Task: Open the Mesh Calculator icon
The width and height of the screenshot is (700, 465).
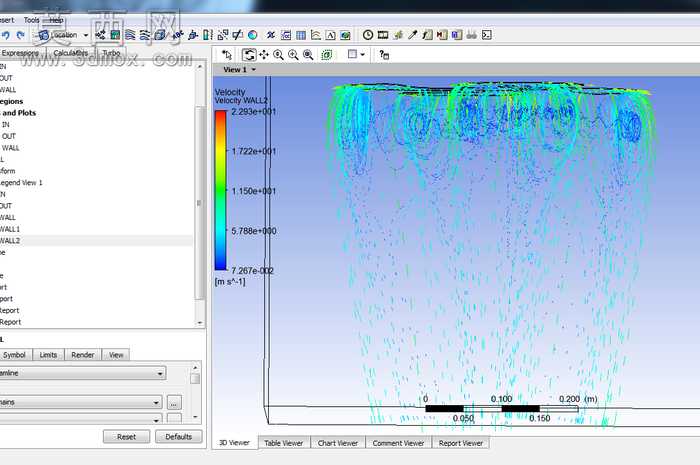Action: point(457,35)
